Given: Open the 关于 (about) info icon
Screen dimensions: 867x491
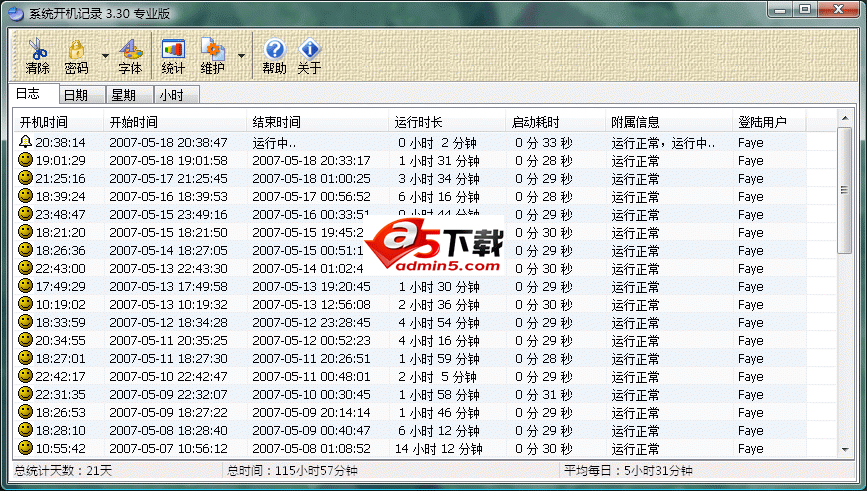Looking at the screenshot, I should point(309,49).
